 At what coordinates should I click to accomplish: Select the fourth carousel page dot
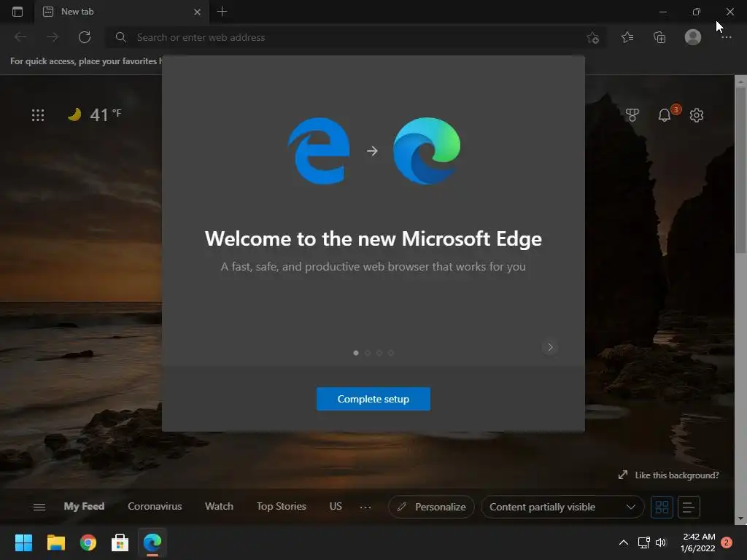tap(391, 353)
